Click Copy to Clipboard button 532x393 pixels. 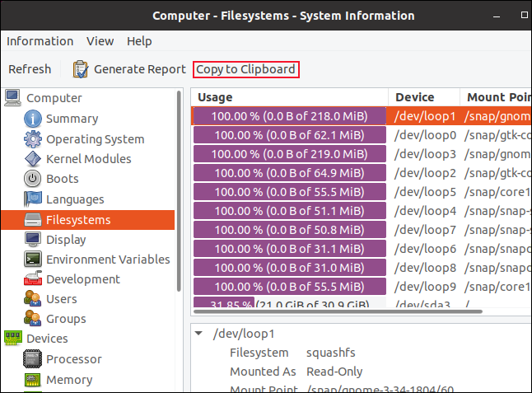point(245,69)
